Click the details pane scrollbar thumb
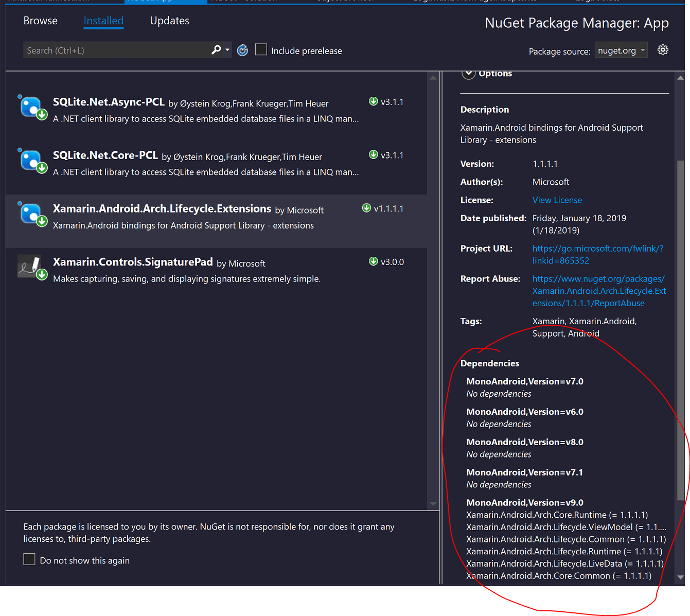The height and width of the screenshot is (616, 690). click(681, 330)
